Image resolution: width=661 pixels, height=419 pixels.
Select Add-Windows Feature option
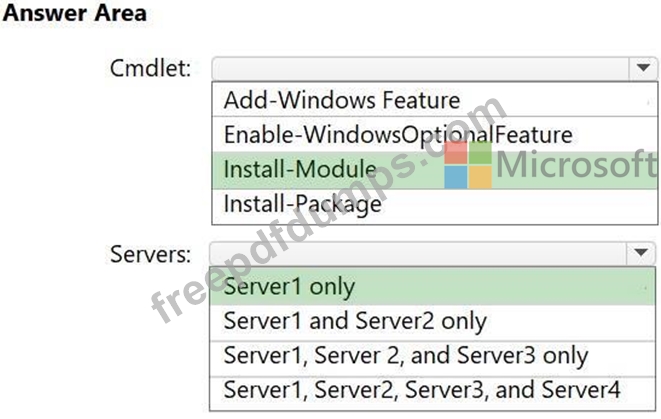tap(434, 100)
